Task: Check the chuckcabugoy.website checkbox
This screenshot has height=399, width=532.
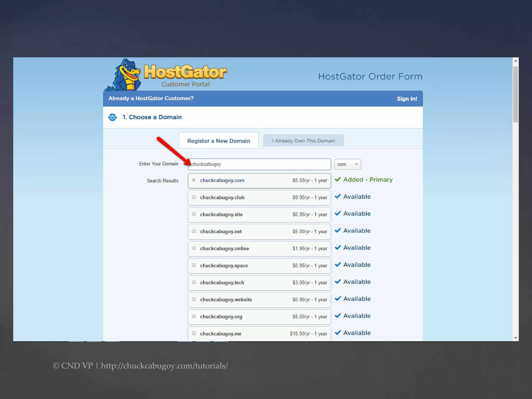Action: click(194, 299)
